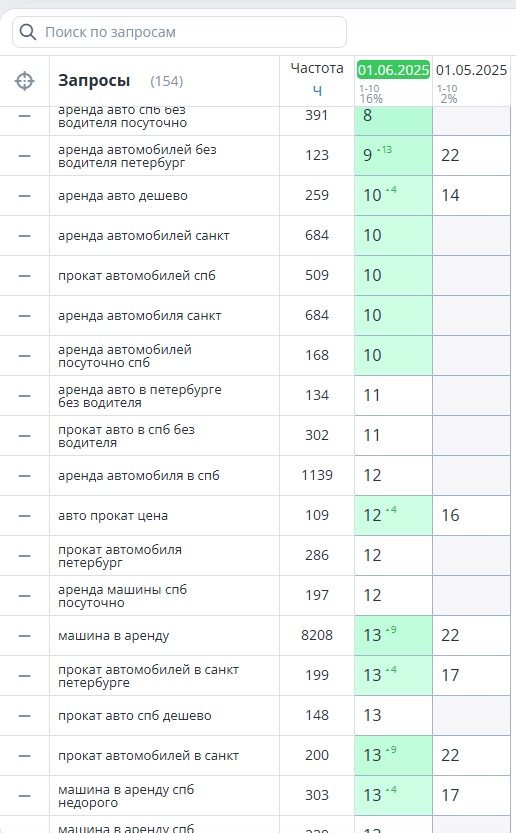Click the Запросы column header

94,81
